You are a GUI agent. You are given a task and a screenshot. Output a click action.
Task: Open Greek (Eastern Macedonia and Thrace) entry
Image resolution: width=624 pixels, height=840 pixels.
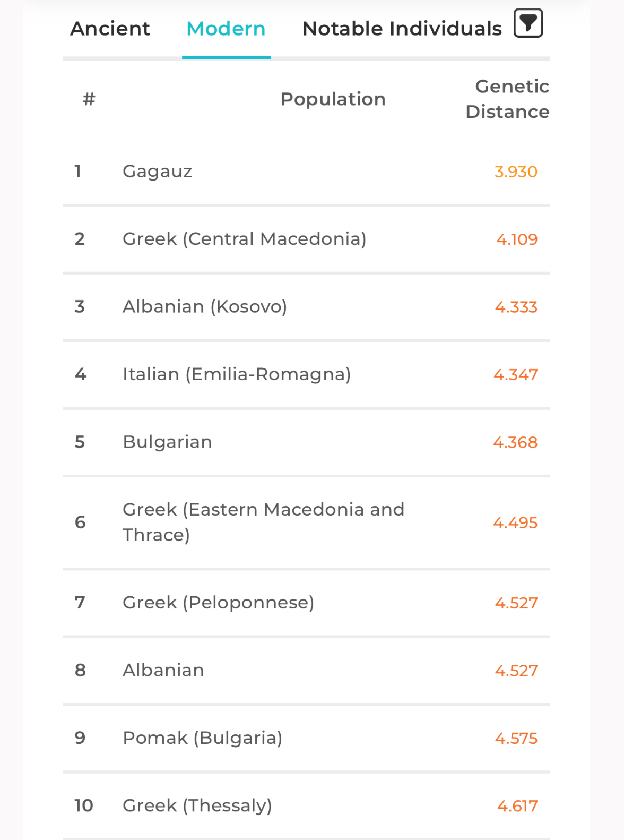pyautogui.click(x=263, y=522)
